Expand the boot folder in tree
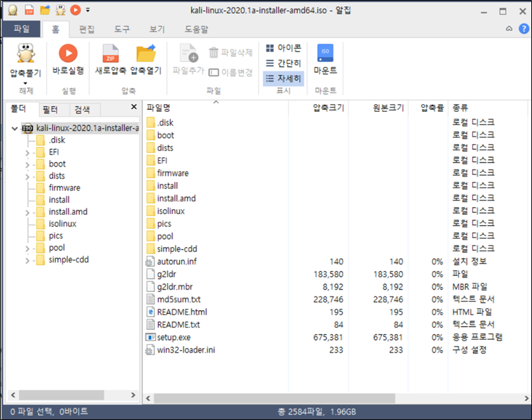This screenshot has height=420, width=532. pos(27,165)
